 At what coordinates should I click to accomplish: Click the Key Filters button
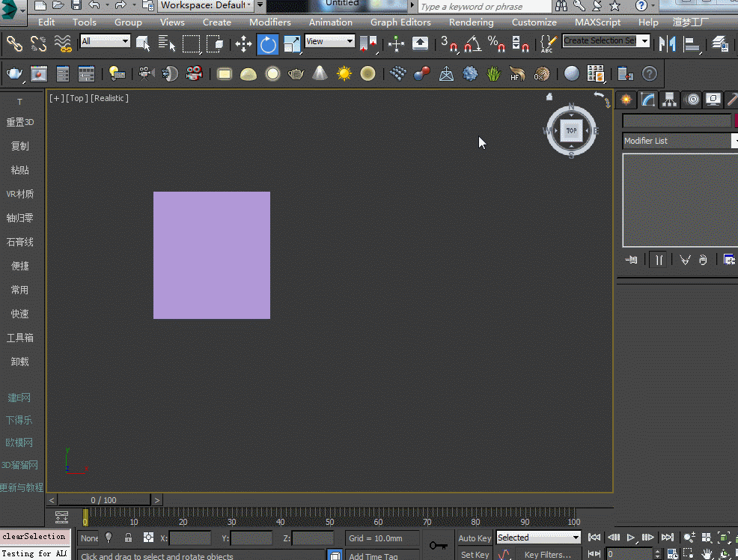pyautogui.click(x=547, y=554)
